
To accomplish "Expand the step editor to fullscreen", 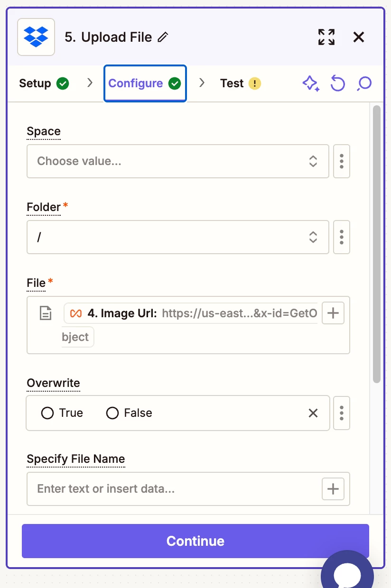I will coord(326,37).
